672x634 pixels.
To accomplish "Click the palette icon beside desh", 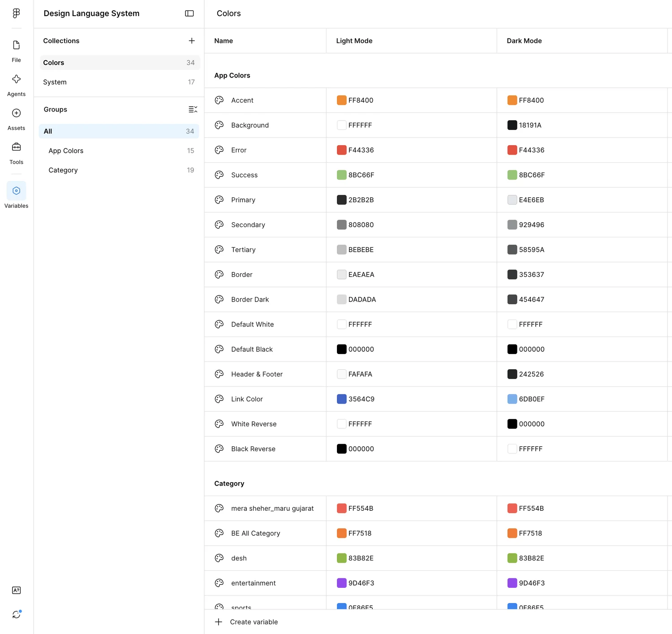I will (x=219, y=558).
